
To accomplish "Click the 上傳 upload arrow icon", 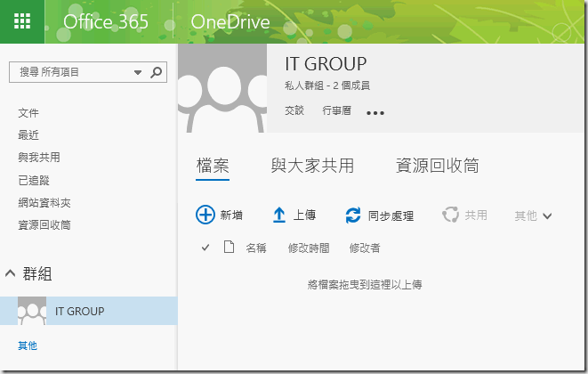I will tap(279, 215).
